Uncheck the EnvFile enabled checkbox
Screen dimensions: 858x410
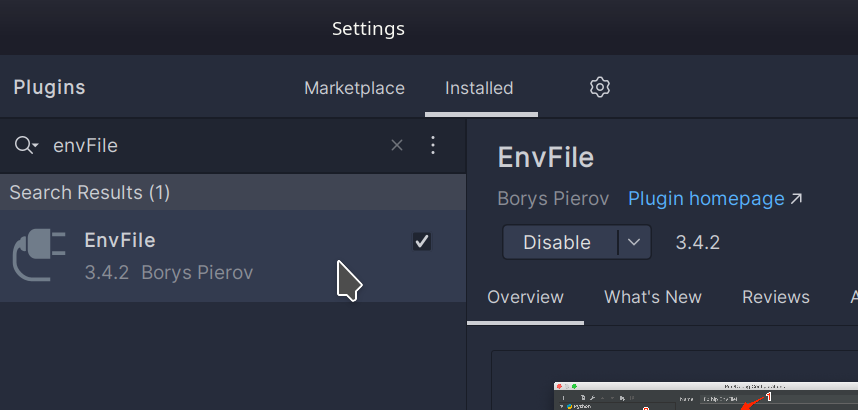click(422, 241)
